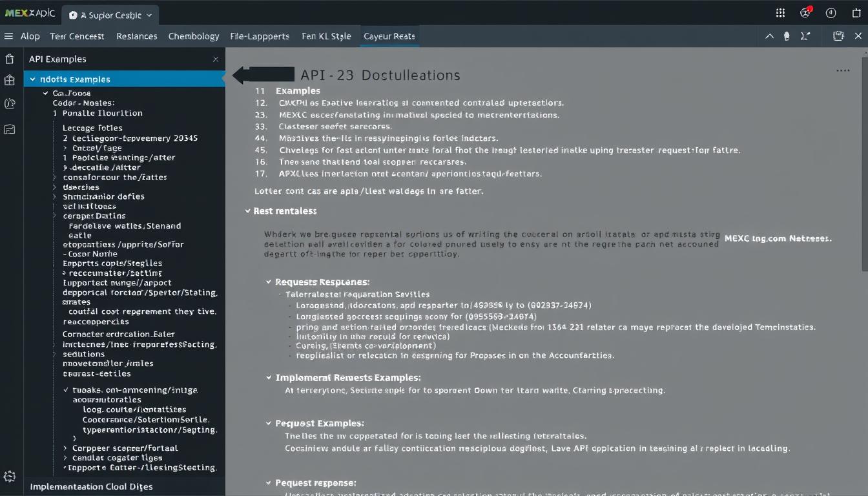
Task: Expand the sedutions tree node
Action: [x=55, y=354]
